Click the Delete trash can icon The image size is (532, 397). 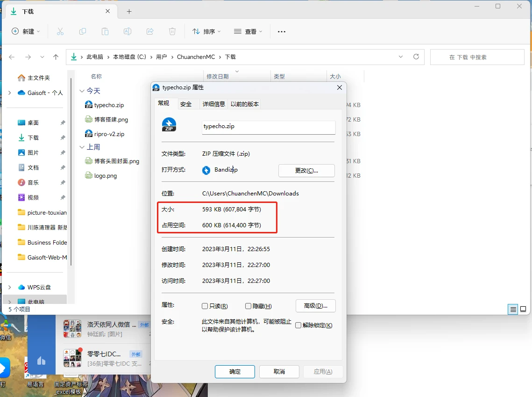tap(172, 31)
